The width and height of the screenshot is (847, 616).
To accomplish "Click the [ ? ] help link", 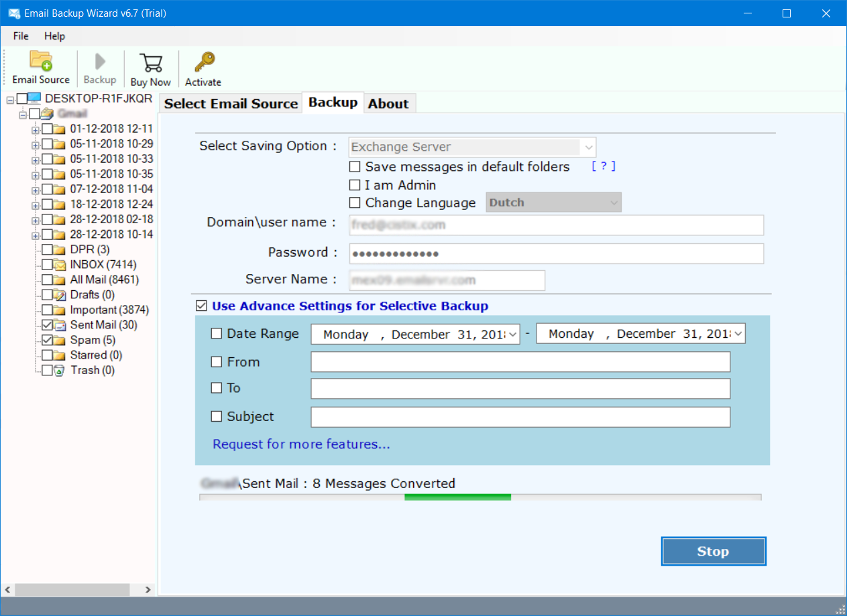I will tap(604, 166).
